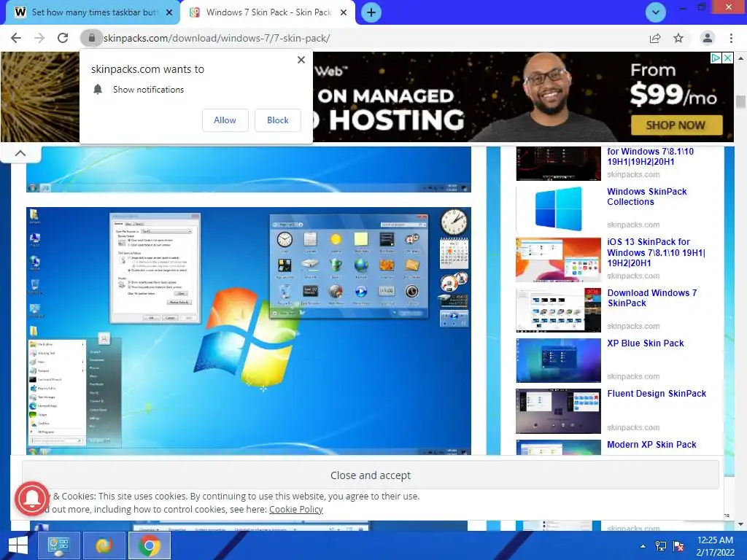
Task: Open Download Windows 7 SkinPack link
Action: [651, 298]
